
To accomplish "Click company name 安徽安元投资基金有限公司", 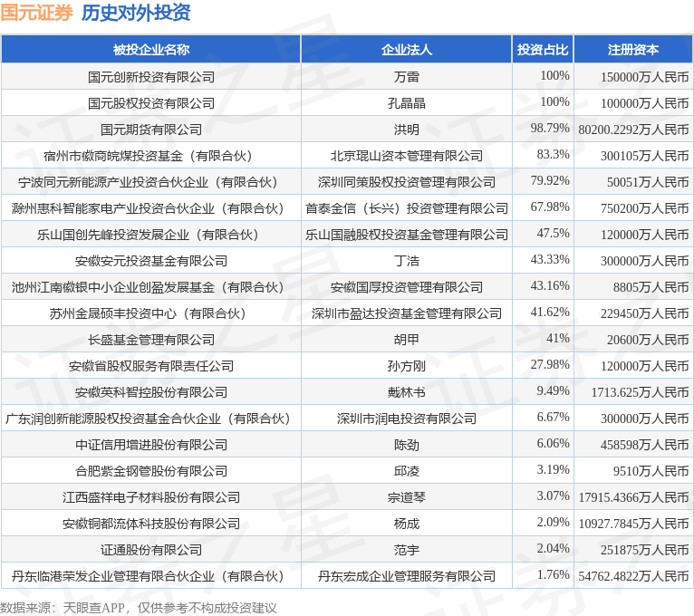I will [151, 261].
